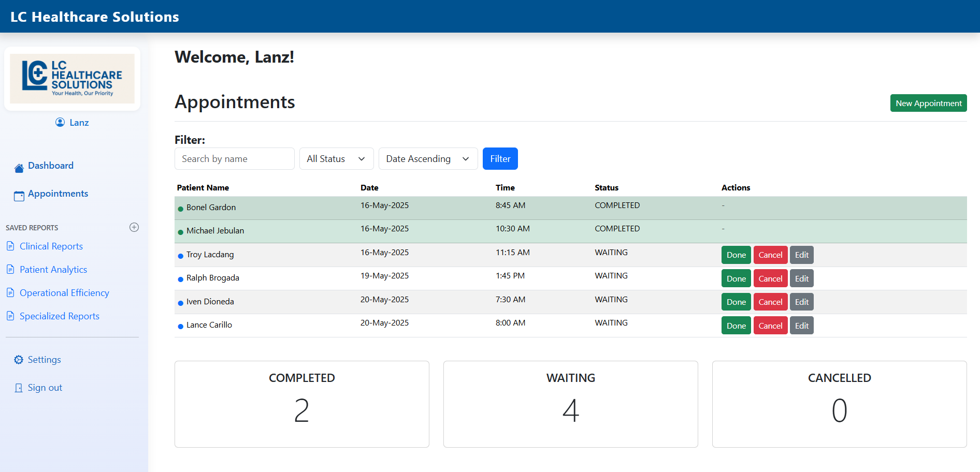The width and height of the screenshot is (980, 472).
Task: Switch to the Appointments section
Action: [x=58, y=193]
